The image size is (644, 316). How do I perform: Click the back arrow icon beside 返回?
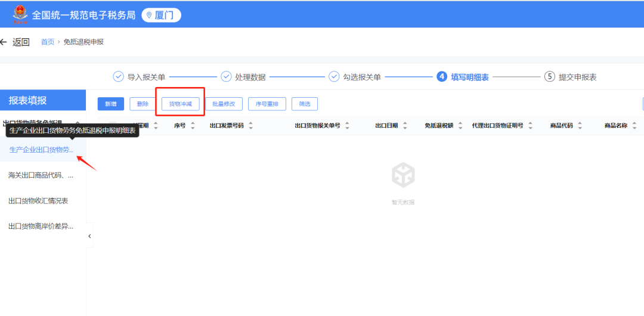coord(4,42)
